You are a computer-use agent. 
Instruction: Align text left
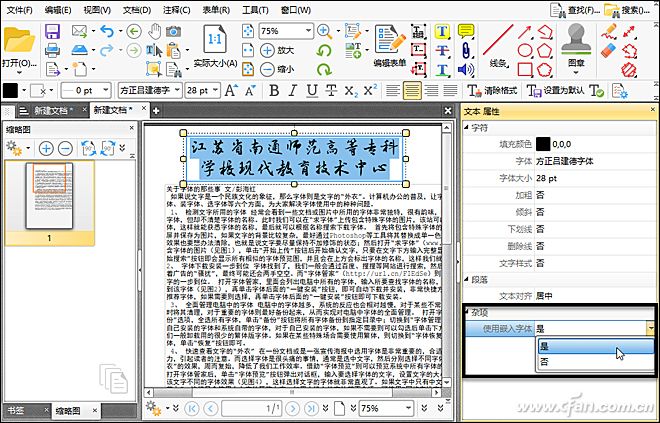pos(393,90)
